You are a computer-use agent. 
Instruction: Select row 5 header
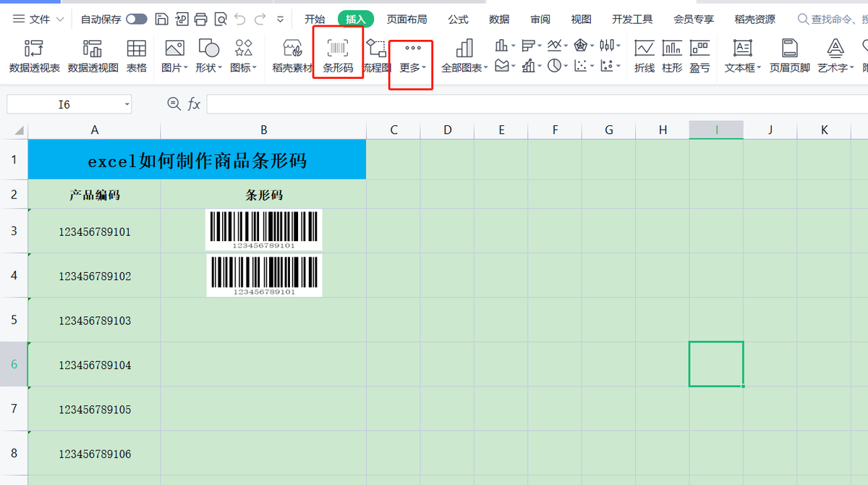[x=14, y=319]
